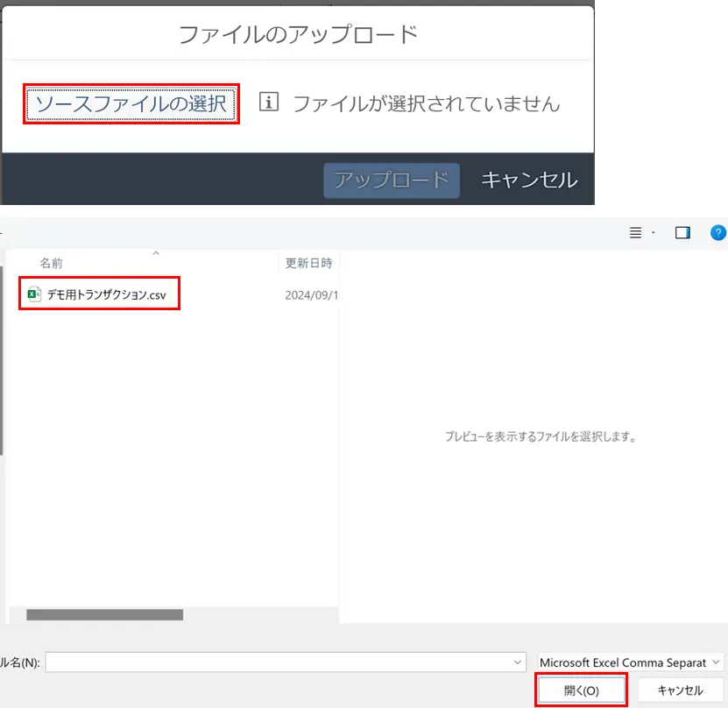The image size is (728, 708).
Task: Open the Microsoft Excel Comma Separat file type dropdown
Action: click(x=631, y=662)
